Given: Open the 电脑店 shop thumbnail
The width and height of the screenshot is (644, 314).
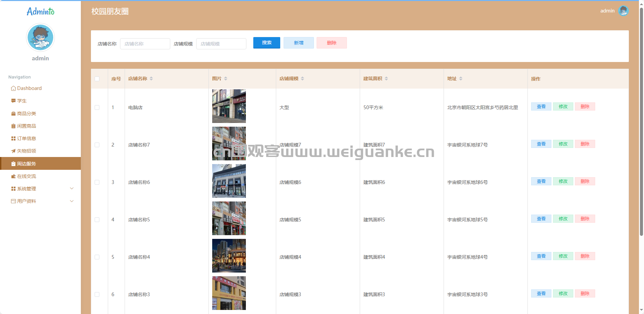Looking at the screenshot, I should (x=229, y=106).
